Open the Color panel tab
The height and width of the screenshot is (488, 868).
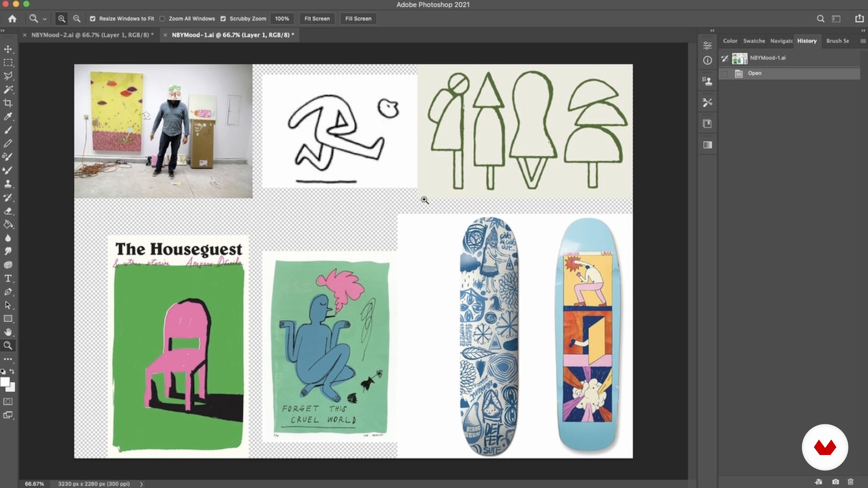[x=730, y=41]
